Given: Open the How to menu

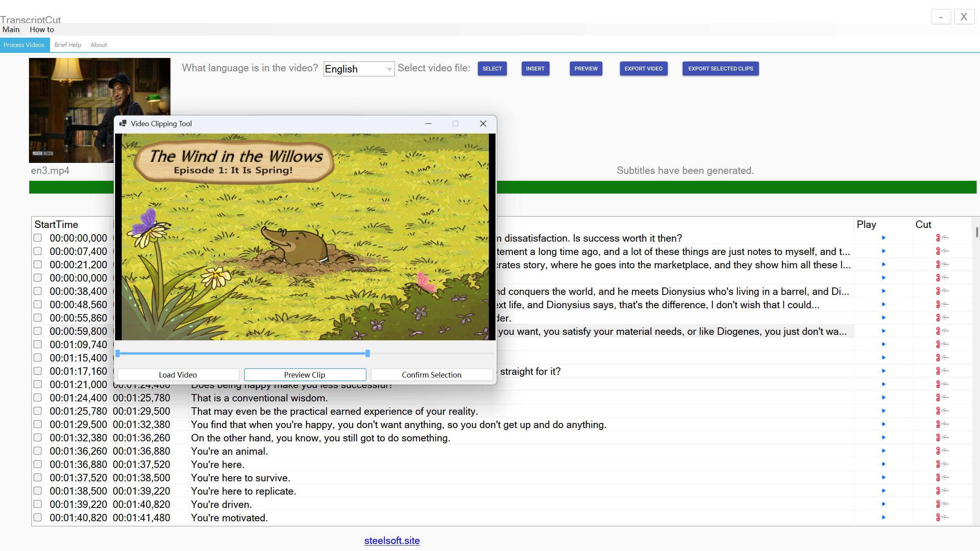Looking at the screenshot, I should click(42, 30).
